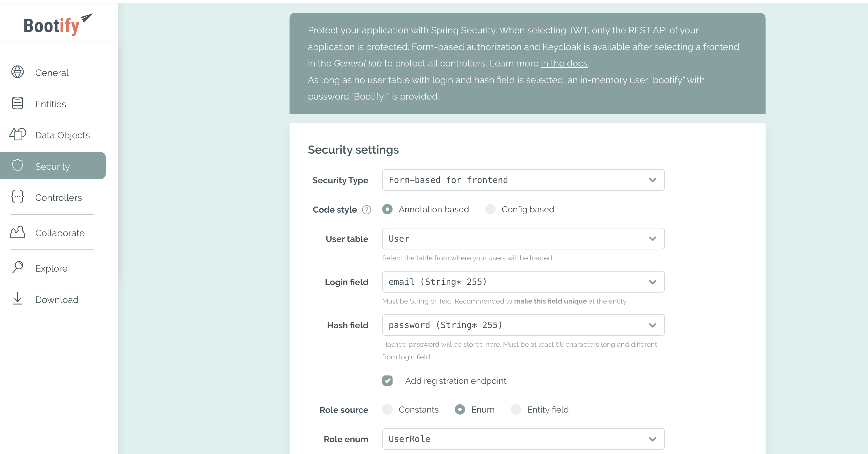Open Controllers using the braces icon

[17, 197]
